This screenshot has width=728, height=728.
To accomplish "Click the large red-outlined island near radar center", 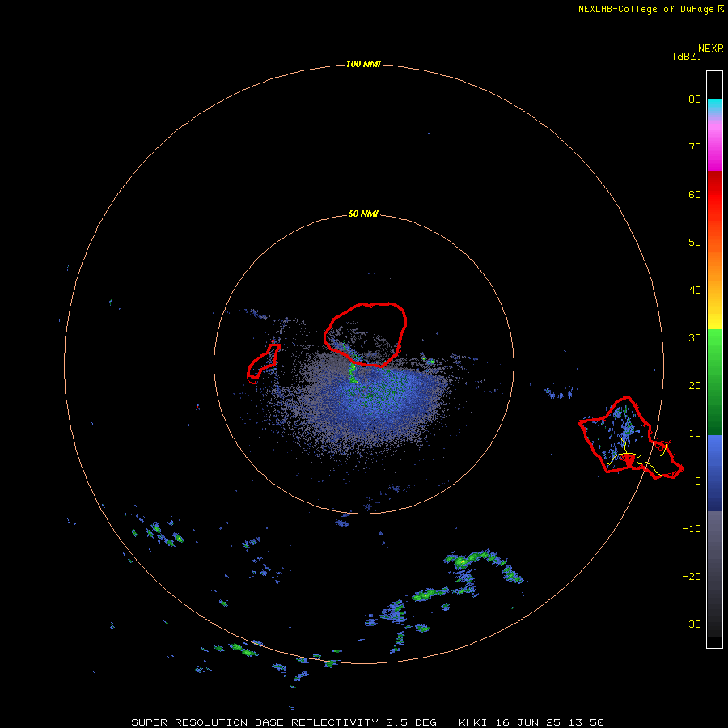I will click(366, 334).
